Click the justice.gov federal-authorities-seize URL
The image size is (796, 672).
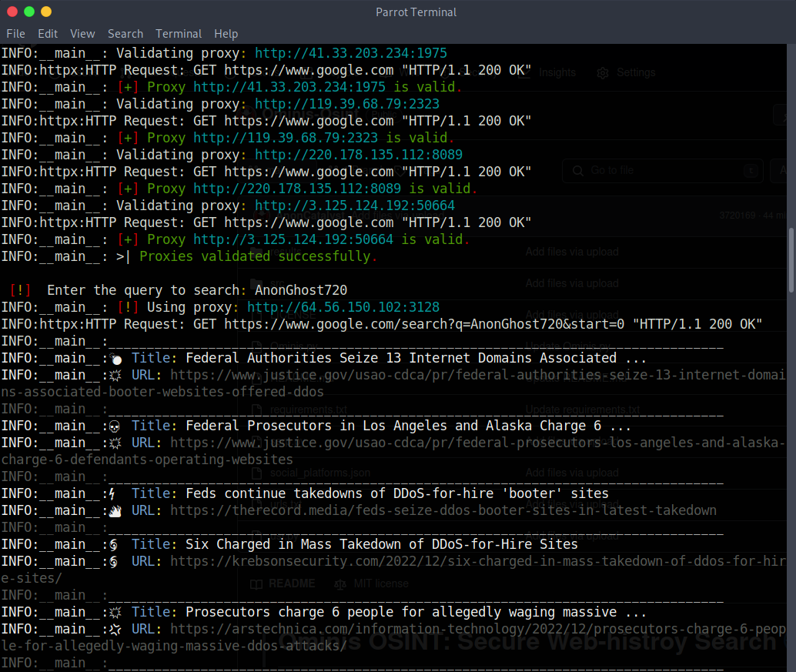tap(393, 383)
